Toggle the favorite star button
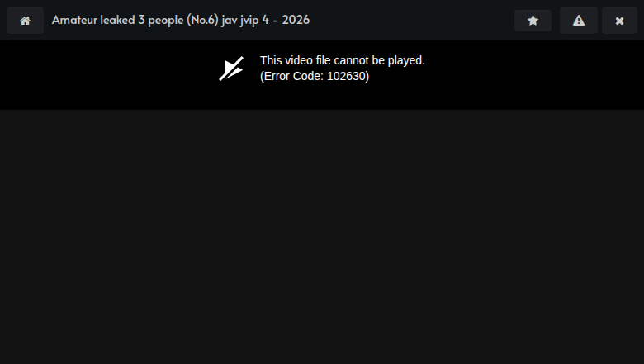The width and height of the screenshot is (644, 364). coord(533,21)
